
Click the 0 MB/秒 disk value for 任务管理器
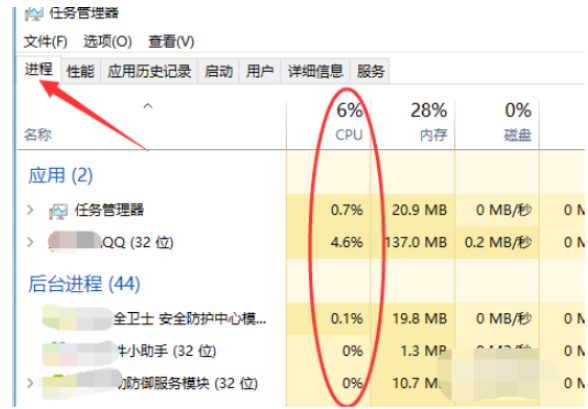504,210
